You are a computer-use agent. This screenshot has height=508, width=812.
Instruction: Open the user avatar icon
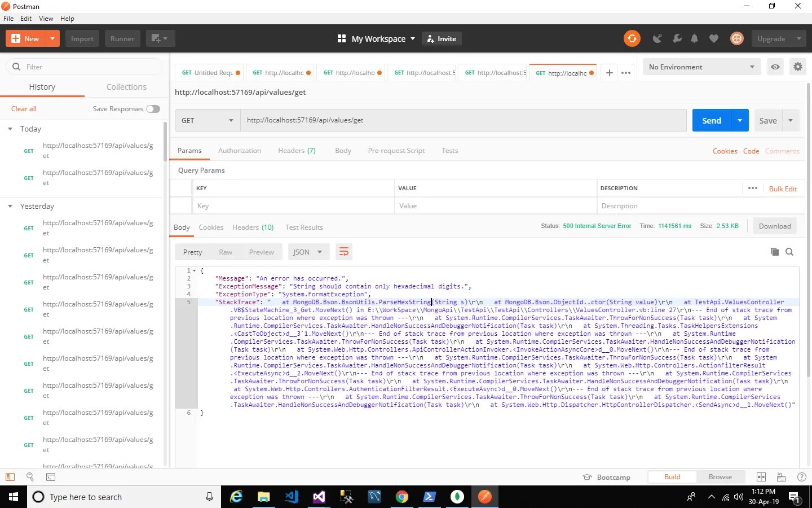[x=736, y=38]
